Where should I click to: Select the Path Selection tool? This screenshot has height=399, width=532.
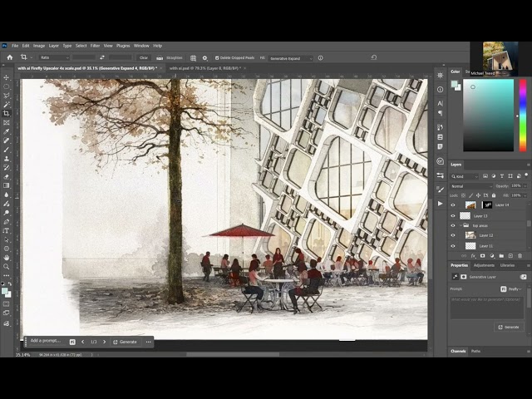click(x=6, y=240)
